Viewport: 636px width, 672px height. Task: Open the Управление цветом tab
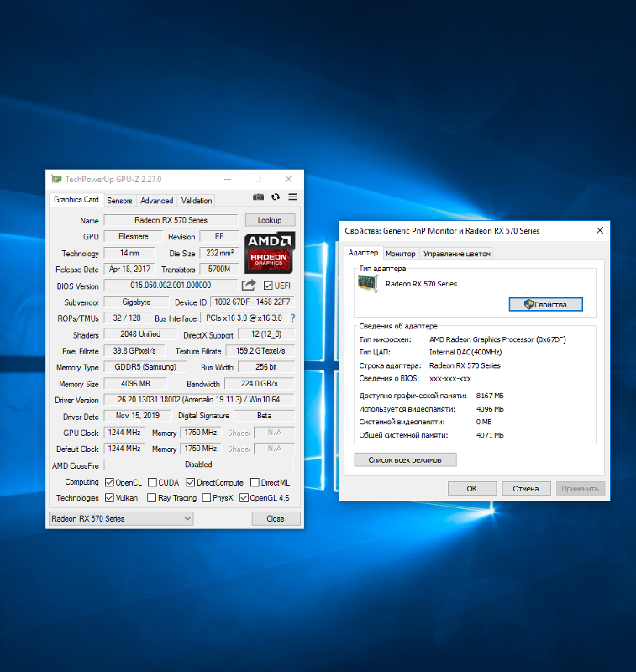[x=456, y=254]
